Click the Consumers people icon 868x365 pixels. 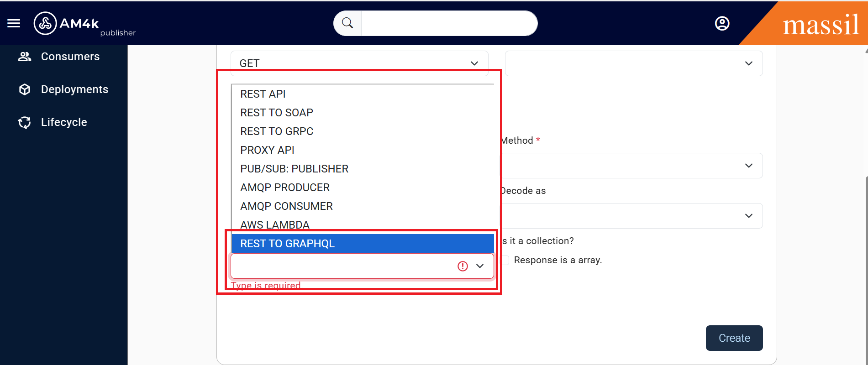25,57
